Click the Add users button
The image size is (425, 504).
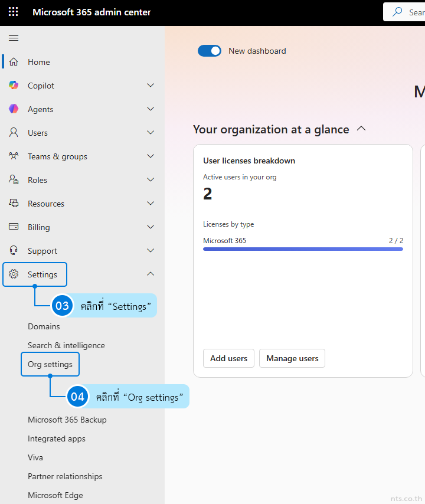tap(228, 358)
